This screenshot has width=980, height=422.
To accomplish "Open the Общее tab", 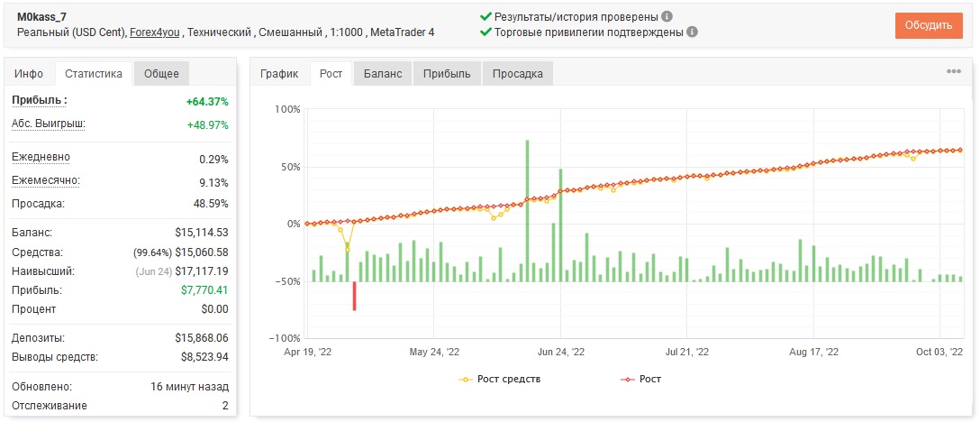I will pos(161,73).
